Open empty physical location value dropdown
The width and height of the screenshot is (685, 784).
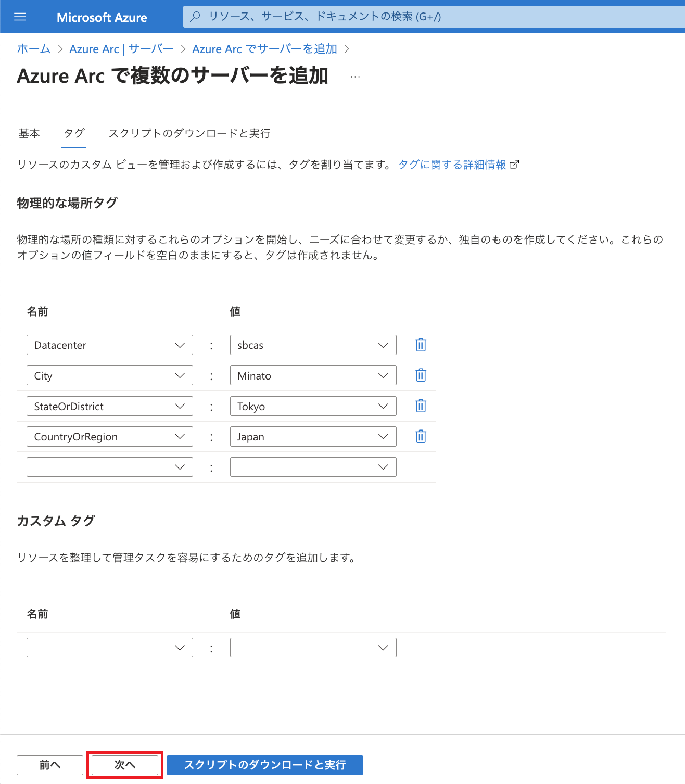tap(313, 467)
